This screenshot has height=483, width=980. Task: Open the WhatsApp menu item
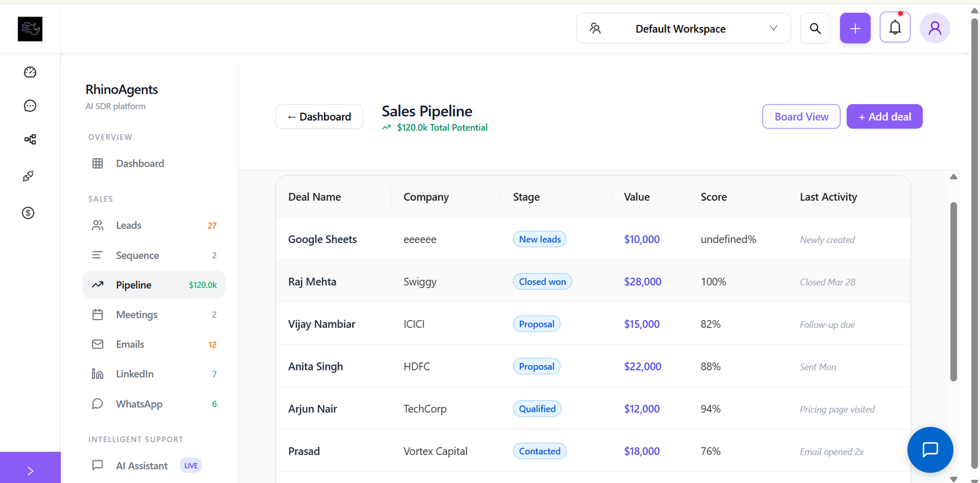[154, 404]
